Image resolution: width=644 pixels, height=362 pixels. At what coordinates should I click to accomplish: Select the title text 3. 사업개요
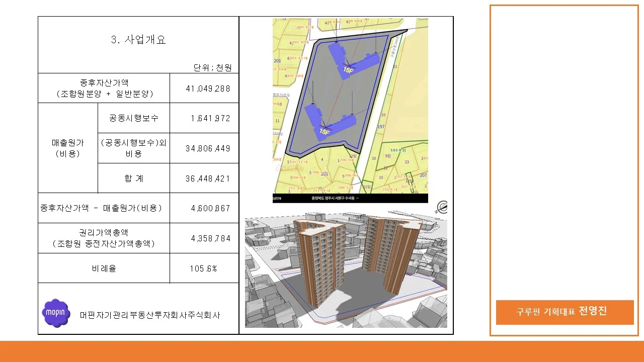pos(138,40)
